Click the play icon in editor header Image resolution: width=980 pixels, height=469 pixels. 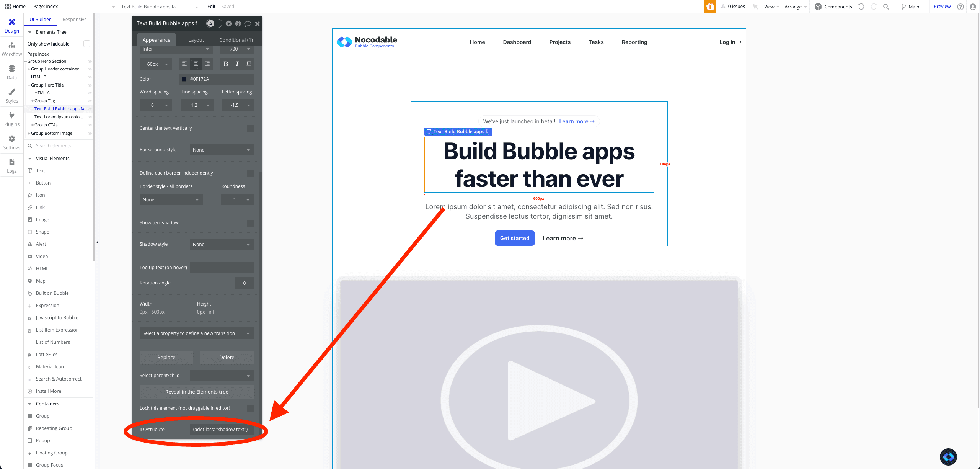click(x=228, y=23)
